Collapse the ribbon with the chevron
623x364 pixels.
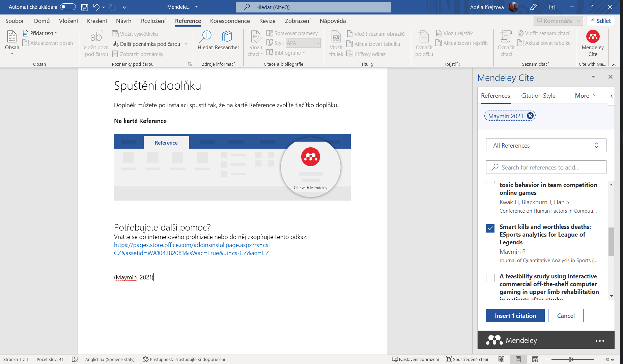[614, 64]
